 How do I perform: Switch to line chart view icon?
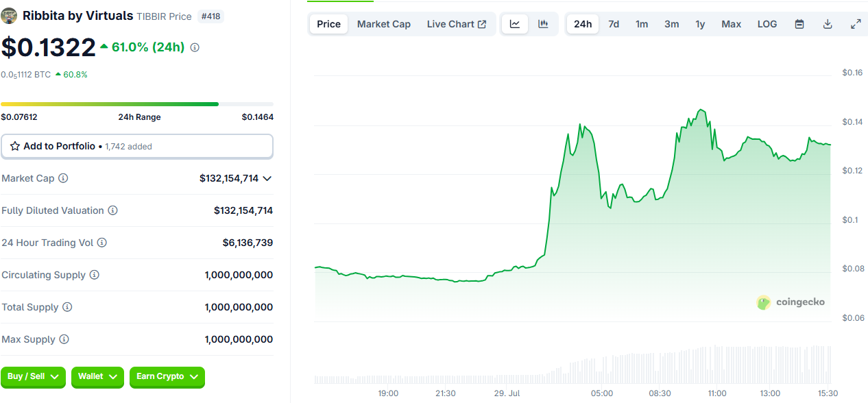click(515, 24)
